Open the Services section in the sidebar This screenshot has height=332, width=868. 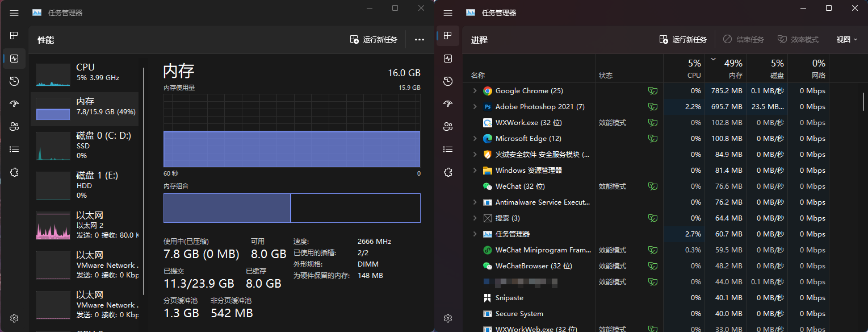tap(447, 172)
